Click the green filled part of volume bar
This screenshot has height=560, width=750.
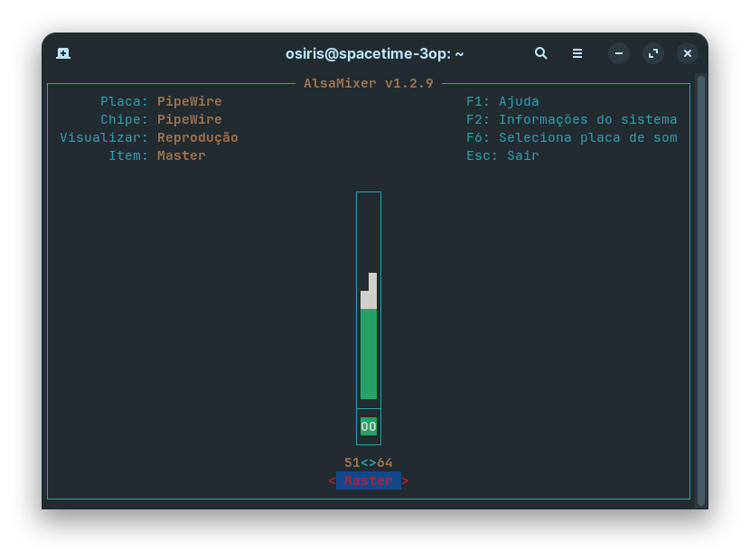pyautogui.click(x=369, y=354)
